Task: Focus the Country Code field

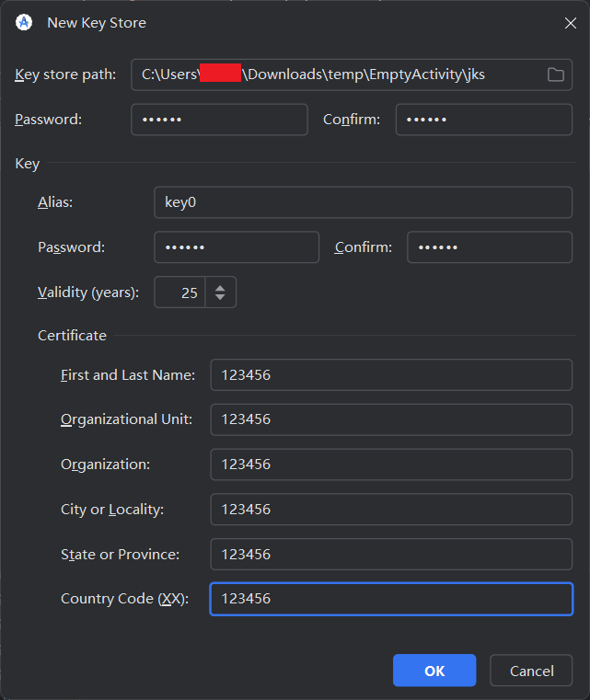Action: (x=390, y=599)
